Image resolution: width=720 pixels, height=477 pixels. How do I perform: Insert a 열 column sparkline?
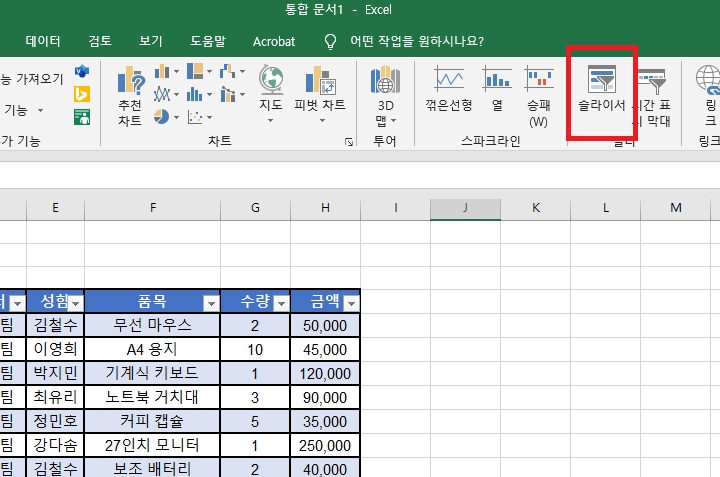(x=497, y=78)
